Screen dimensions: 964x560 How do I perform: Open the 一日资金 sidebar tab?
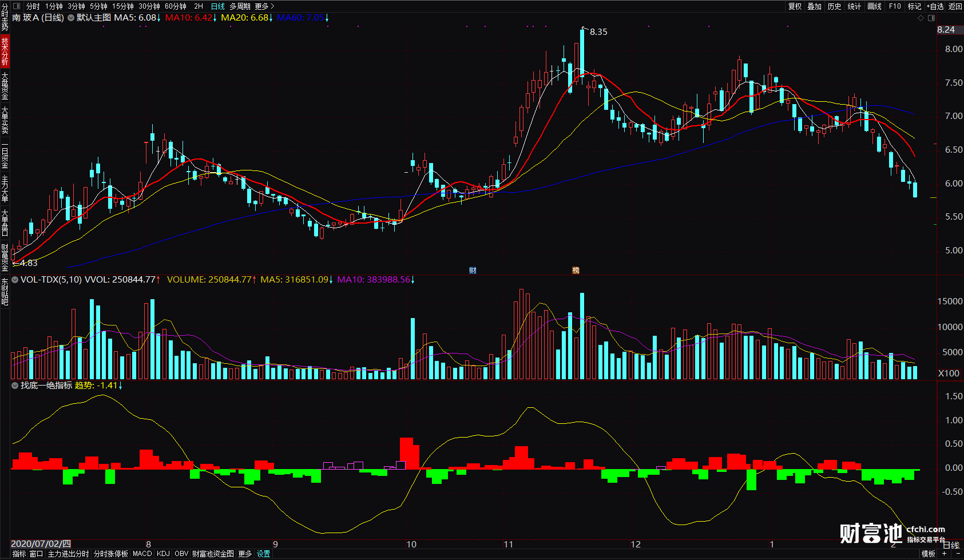click(x=5, y=155)
